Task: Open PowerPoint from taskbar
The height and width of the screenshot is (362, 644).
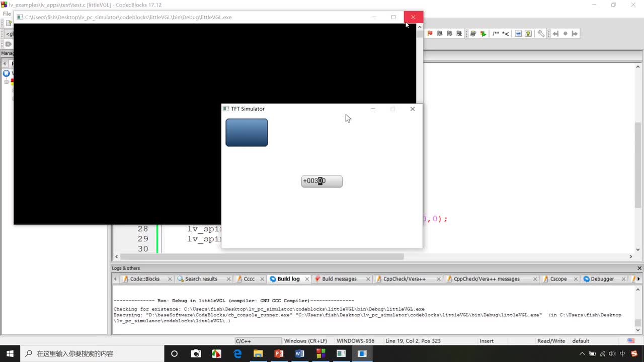Action: (279, 353)
